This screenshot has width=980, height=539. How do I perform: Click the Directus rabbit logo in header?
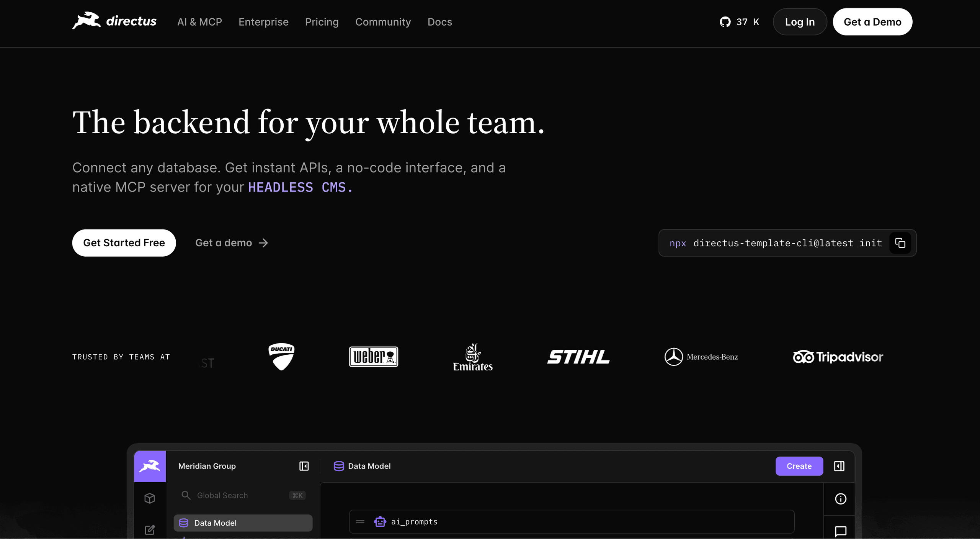click(x=114, y=21)
